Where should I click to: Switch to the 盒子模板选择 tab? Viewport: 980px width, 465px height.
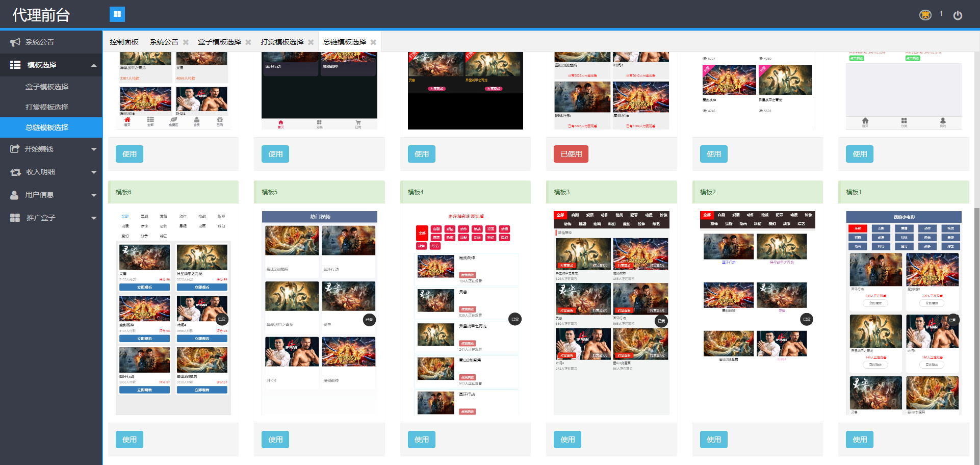[219, 42]
